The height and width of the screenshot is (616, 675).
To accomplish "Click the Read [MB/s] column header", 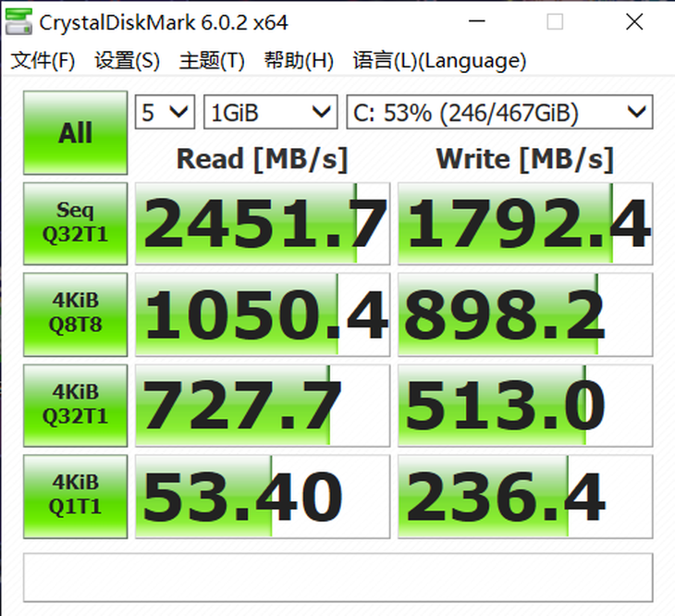I will pos(263,159).
